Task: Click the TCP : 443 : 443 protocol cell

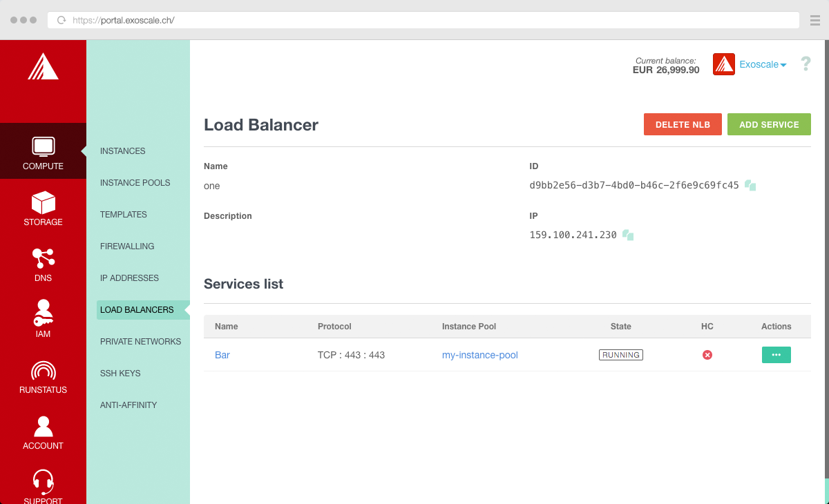Action: click(351, 355)
